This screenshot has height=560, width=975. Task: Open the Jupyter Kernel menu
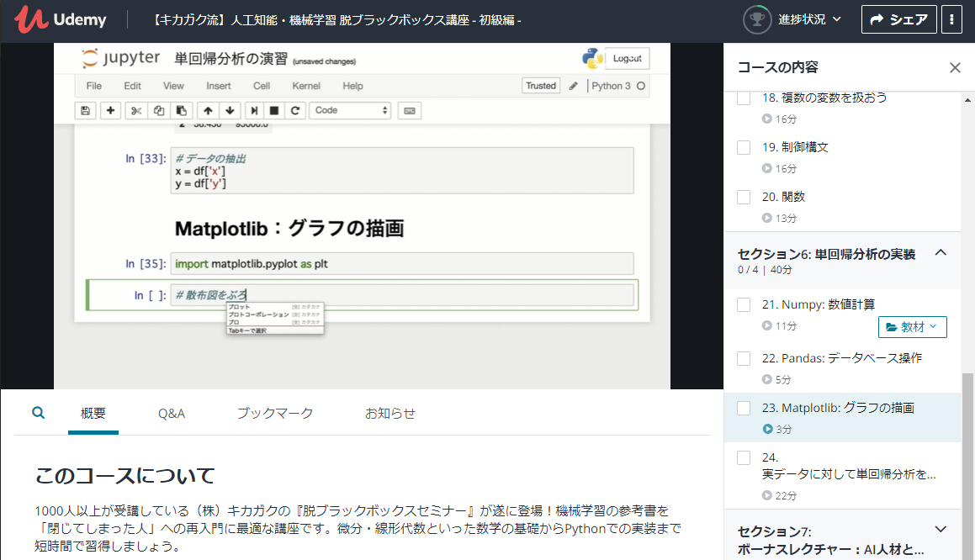306,86
